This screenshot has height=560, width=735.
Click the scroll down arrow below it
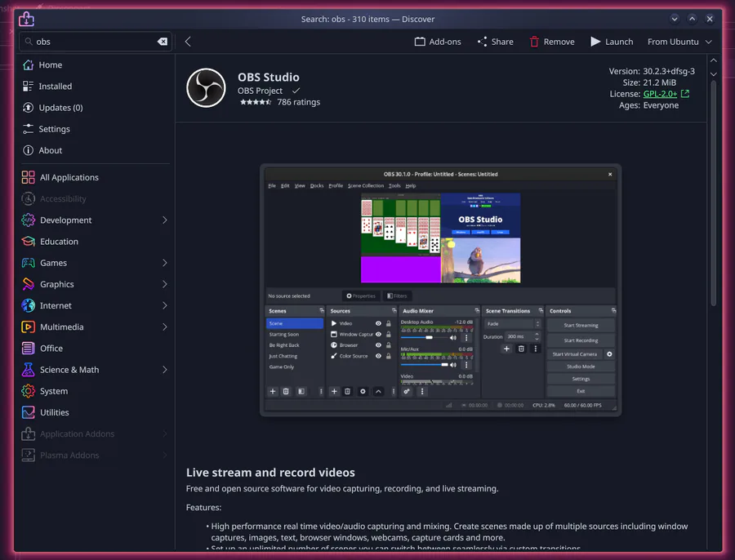point(714,74)
